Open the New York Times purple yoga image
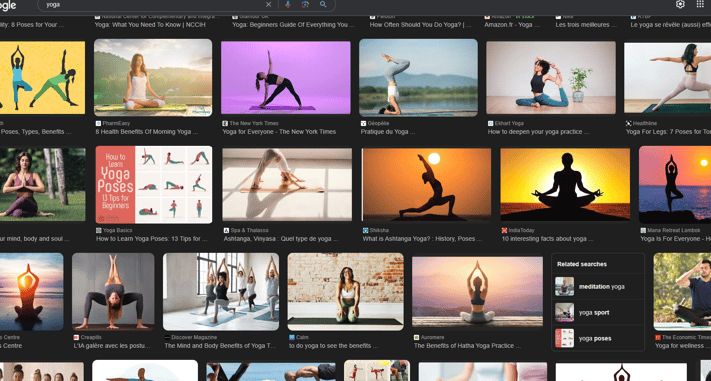711x381 pixels. click(286, 78)
